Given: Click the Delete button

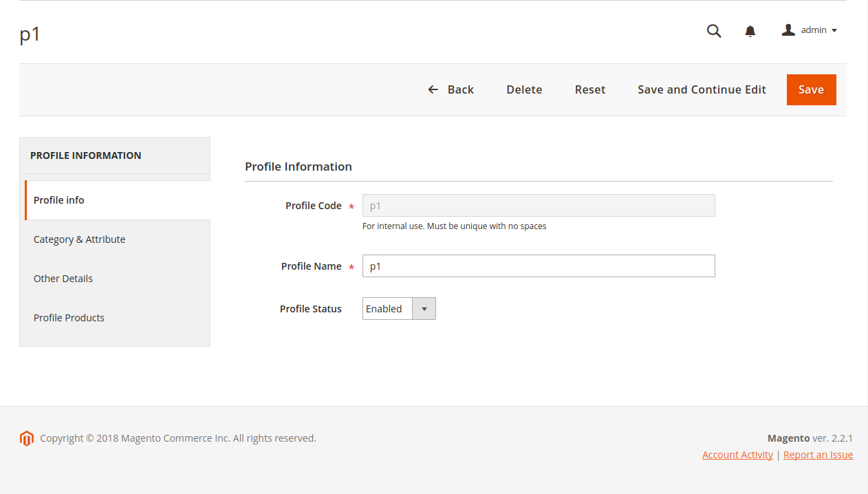Looking at the screenshot, I should pos(524,89).
